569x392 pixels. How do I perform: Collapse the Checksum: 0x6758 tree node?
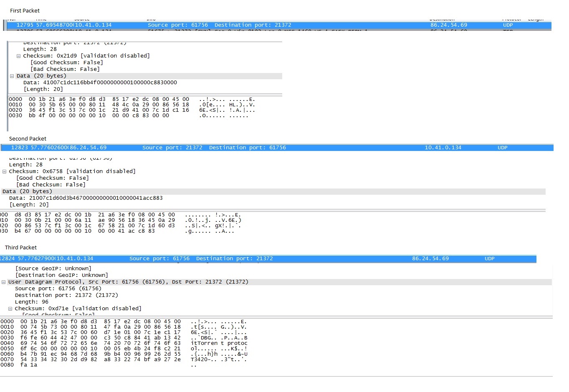pyautogui.click(x=5, y=171)
